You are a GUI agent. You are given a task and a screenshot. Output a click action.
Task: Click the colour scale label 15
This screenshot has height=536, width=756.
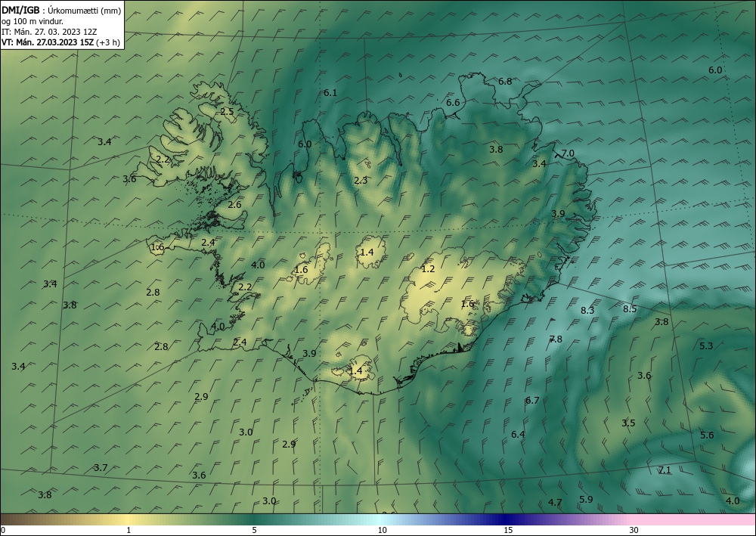[508, 530]
